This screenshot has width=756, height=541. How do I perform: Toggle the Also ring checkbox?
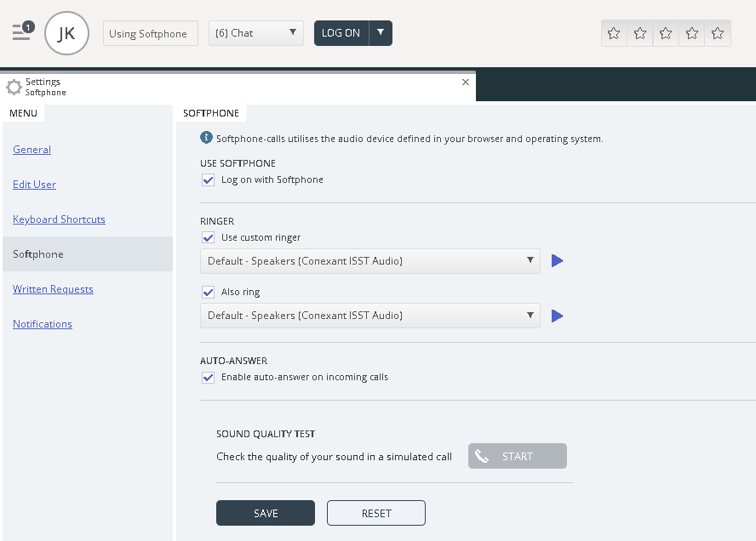(208, 293)
